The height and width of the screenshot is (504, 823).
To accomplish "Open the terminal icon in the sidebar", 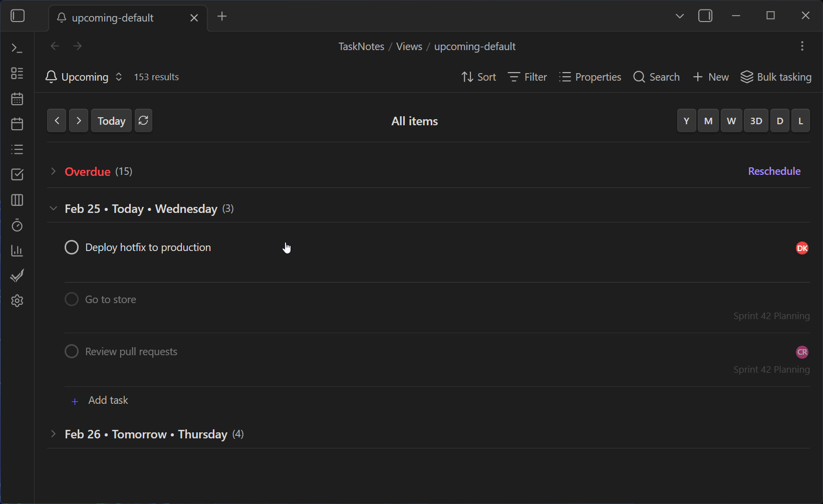I will [17, 48].
